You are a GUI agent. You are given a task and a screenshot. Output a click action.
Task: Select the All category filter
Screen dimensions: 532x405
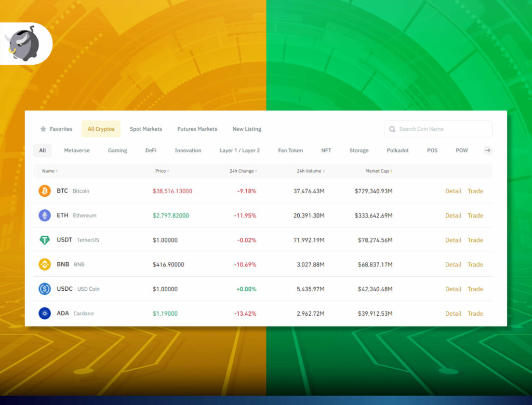click(43, 150)
